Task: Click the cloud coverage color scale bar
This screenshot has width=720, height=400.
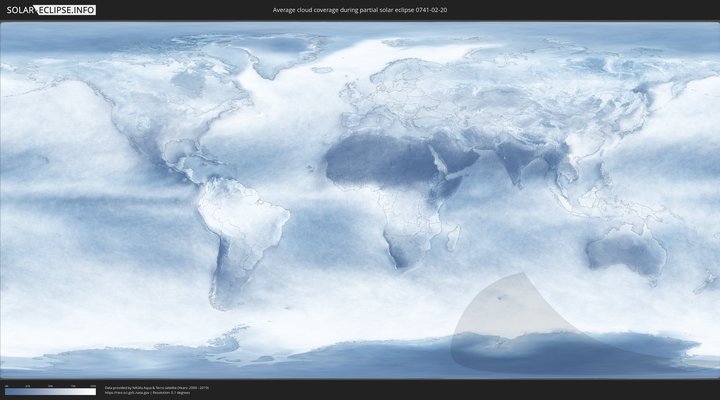Action: pyautogui.click(x=50, y=392)
